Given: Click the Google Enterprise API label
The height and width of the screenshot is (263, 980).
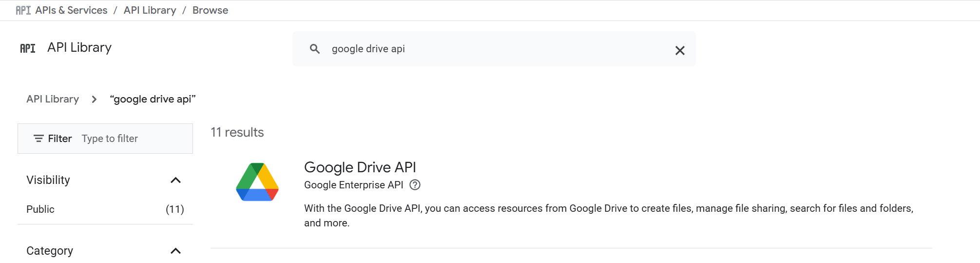Looking at the screenshot, I should click(x=354, y=185).
